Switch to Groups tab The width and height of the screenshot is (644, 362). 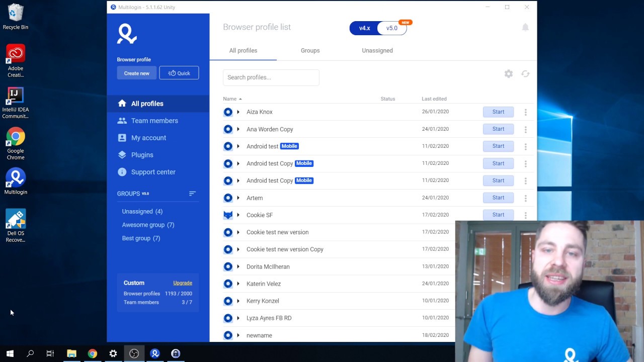pyautogui.click(x=310, y=51)
